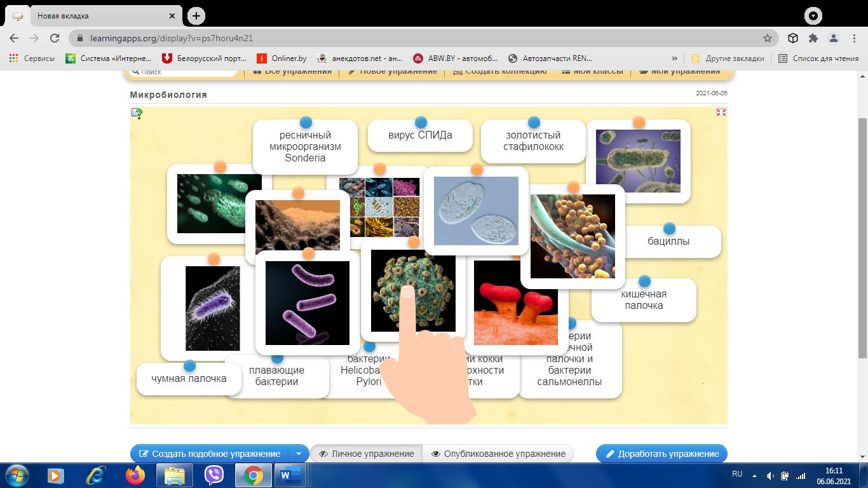Open Viber from taskbar
The width and height of the screenshot is (868, 488).
click(x=214, y=475)
